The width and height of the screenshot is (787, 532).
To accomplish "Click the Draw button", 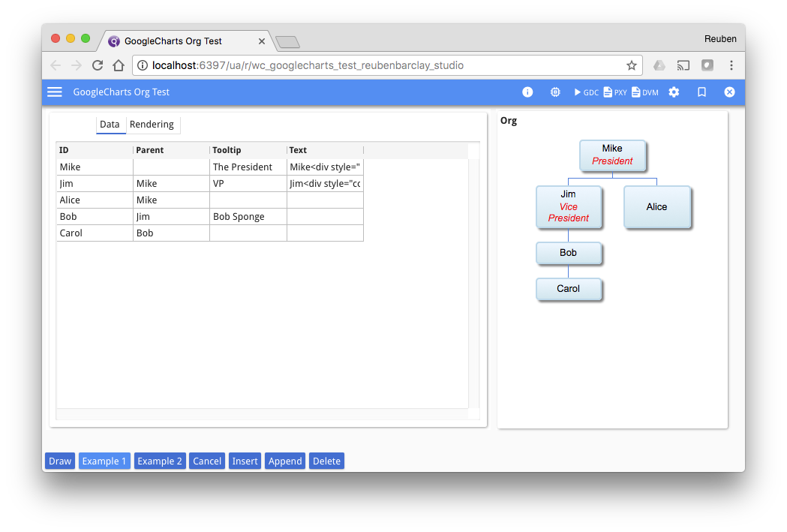I will [x=59, y=460].
